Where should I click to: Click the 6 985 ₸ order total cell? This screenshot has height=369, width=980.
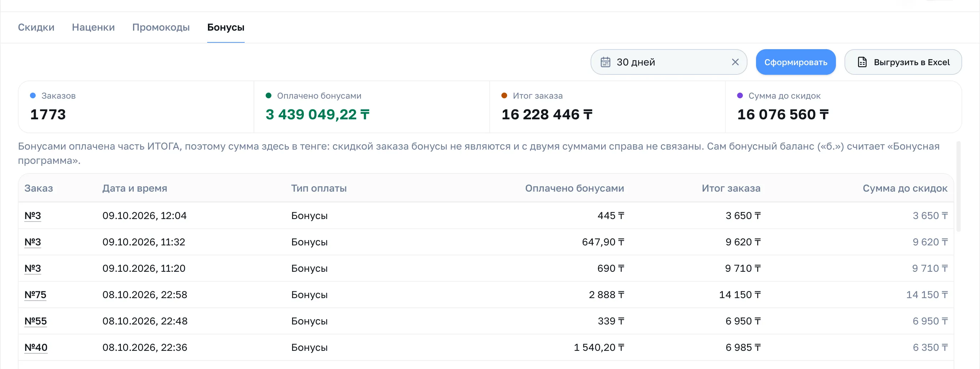(743, 347)
